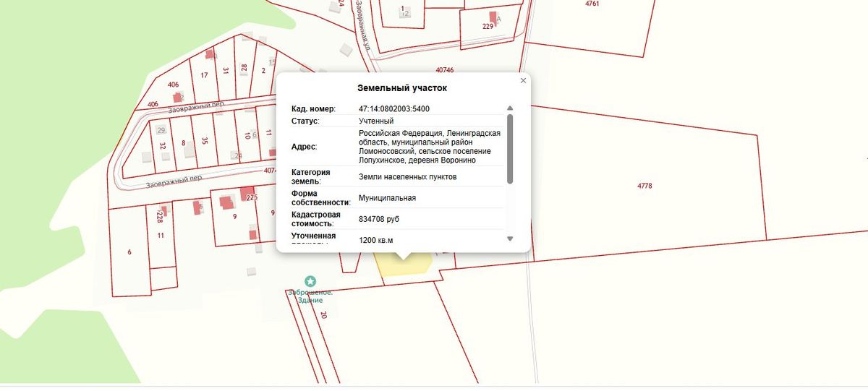Select parcel 4761 on the map
The height and width of the screenshot is (391, 868).
[592, 4]
